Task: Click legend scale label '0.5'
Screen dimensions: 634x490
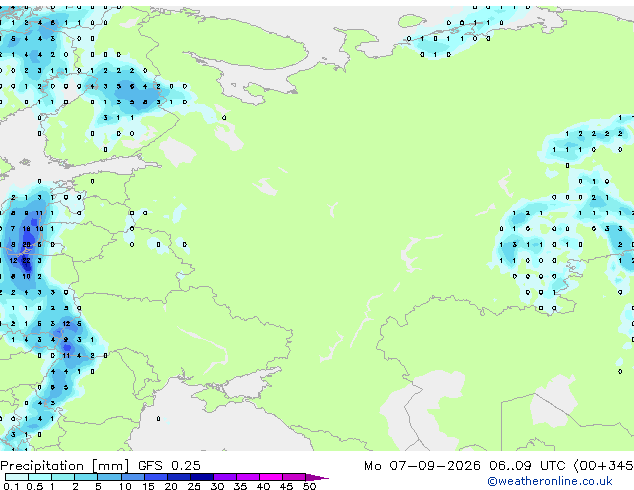Action: pos(35,486)
